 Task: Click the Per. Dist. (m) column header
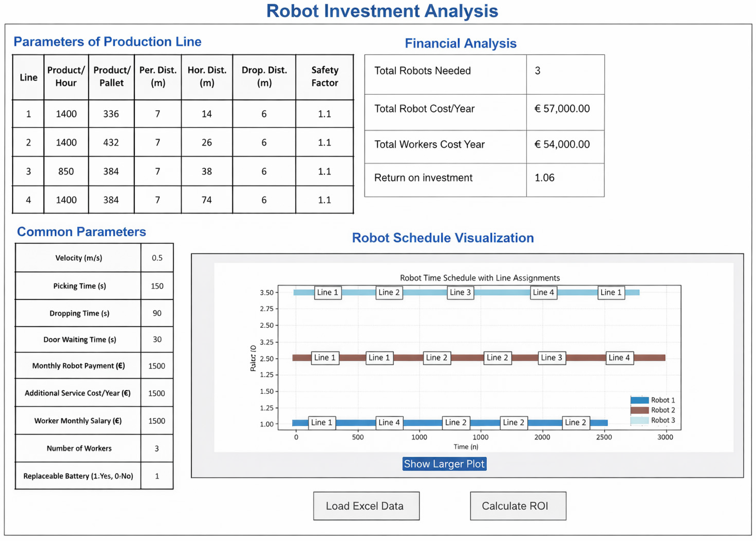pyautogui.click(x=158, y=77)
